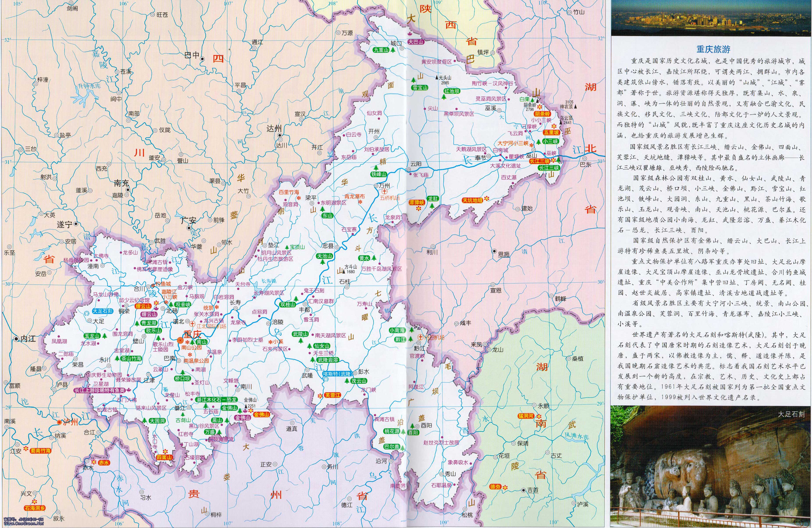Click the red 重庆 city center marker
This screenshot has height=528, width=812.
pos(180,340)
